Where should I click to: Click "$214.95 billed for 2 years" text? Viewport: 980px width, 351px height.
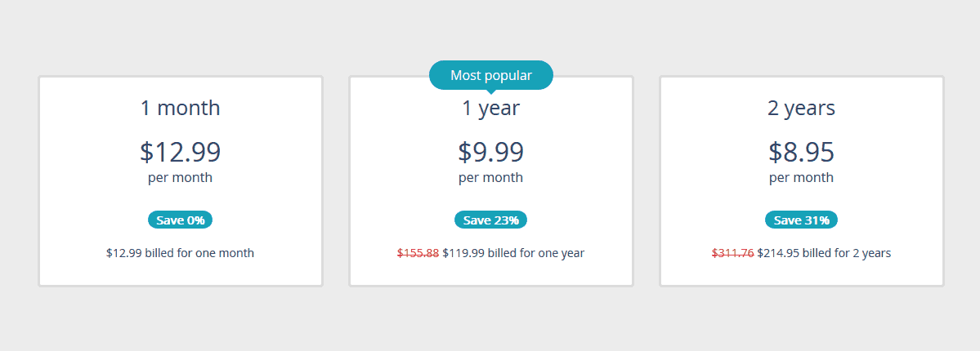tap(825, 253)
